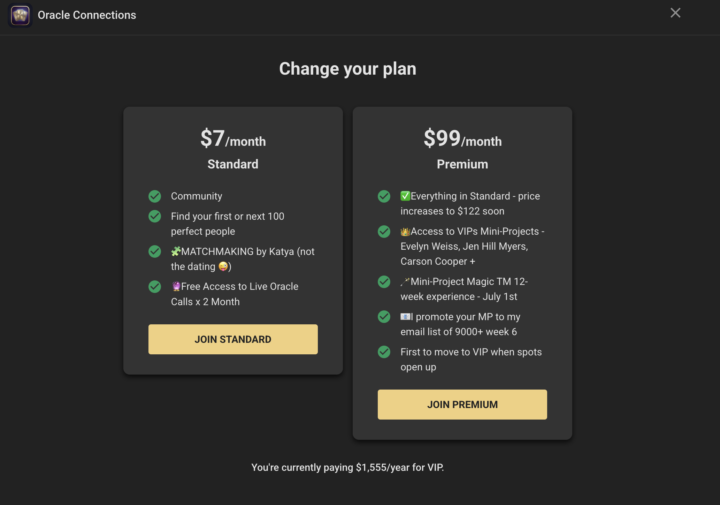Click the puzzle emoji before MATCHMAKING
Image resolution: width=720 pixels, height=505 pixels.
coord(176,252)
